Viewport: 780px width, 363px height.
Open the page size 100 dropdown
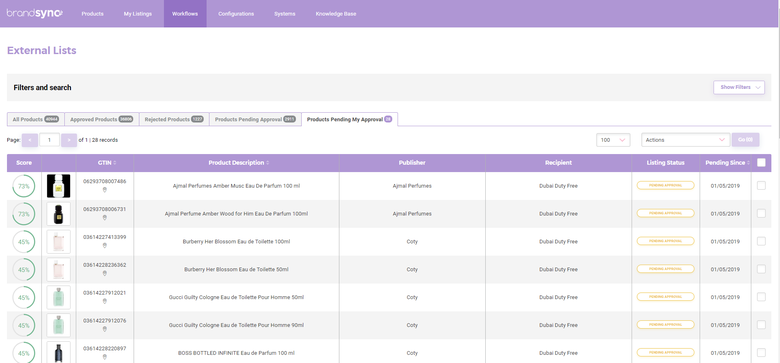pos(613,140)
